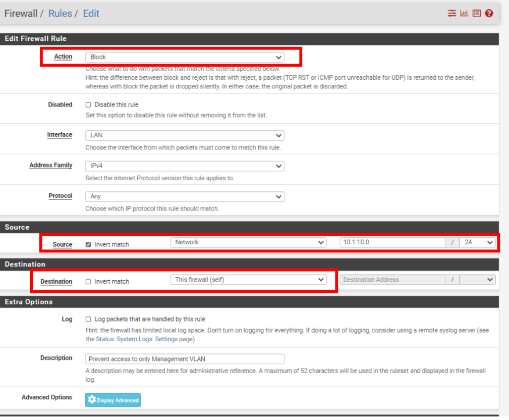Open the Destination This firewall (self) dropdown
Image resolution: width=509 pixels, height=420 pixels.
248,280
